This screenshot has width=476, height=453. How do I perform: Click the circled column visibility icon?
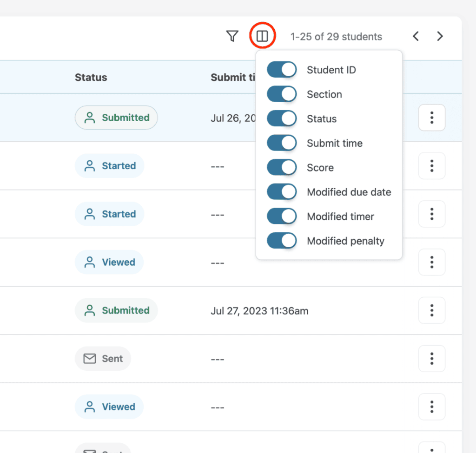pyautogui.click(x=262, y=36)
